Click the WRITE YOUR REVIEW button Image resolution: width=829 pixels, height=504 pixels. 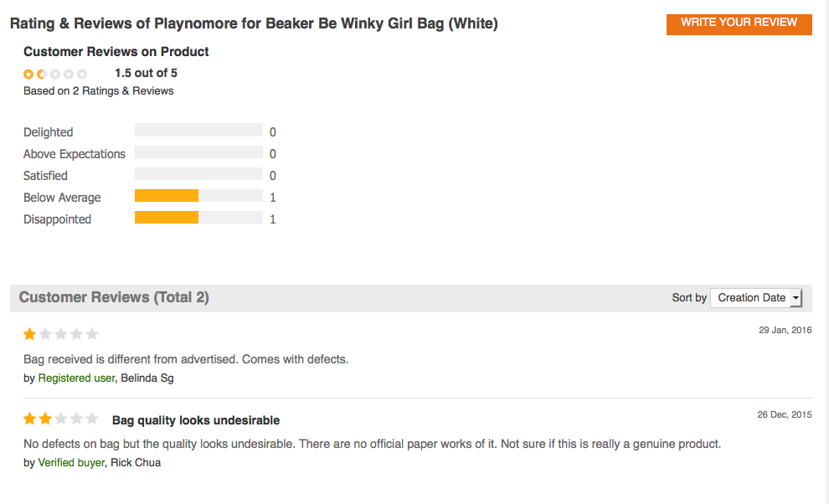(738, 23)
